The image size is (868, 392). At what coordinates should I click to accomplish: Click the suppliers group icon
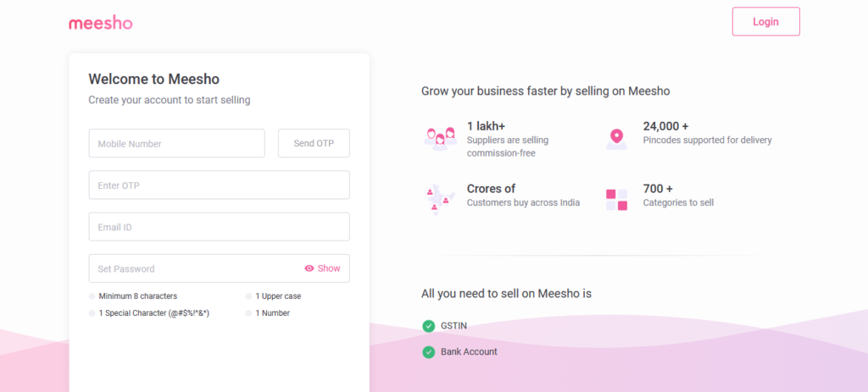(x=440, y=136)
